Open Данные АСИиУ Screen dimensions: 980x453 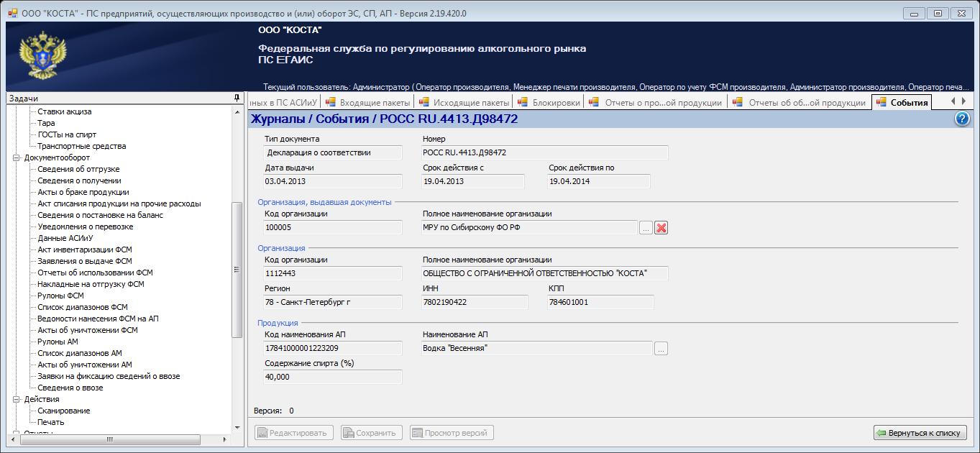[66, 238]
